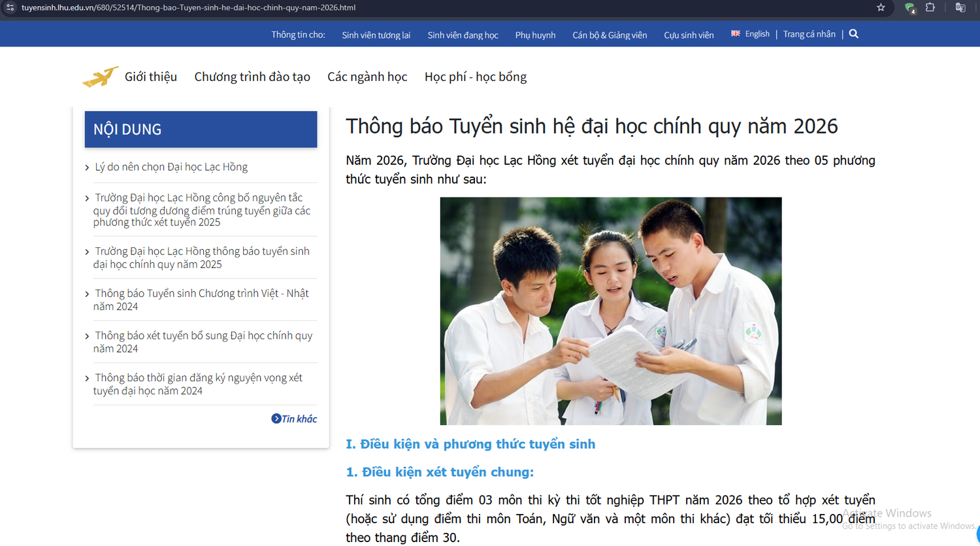Click the NỘI DUNG sidebar header
This screenshot has height=546, width=980.
coord(201,129)
